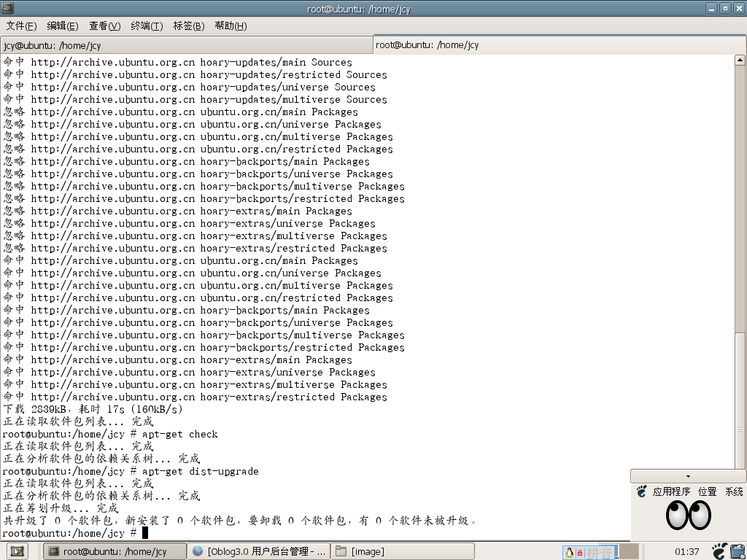Click the 忽略 'hoary-extras/restricted Packages' line
The width and height of the screenshot is (747, 560).
[195, 248]
